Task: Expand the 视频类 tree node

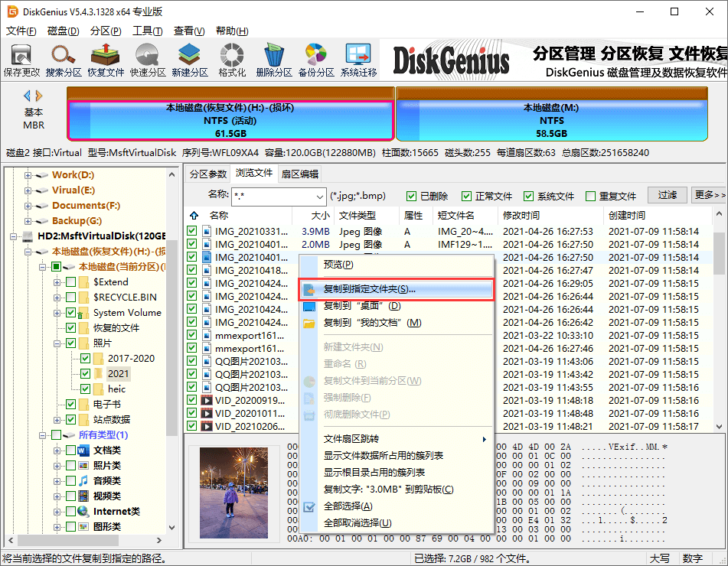Action: pyautogui.click(x=57, y=497)
